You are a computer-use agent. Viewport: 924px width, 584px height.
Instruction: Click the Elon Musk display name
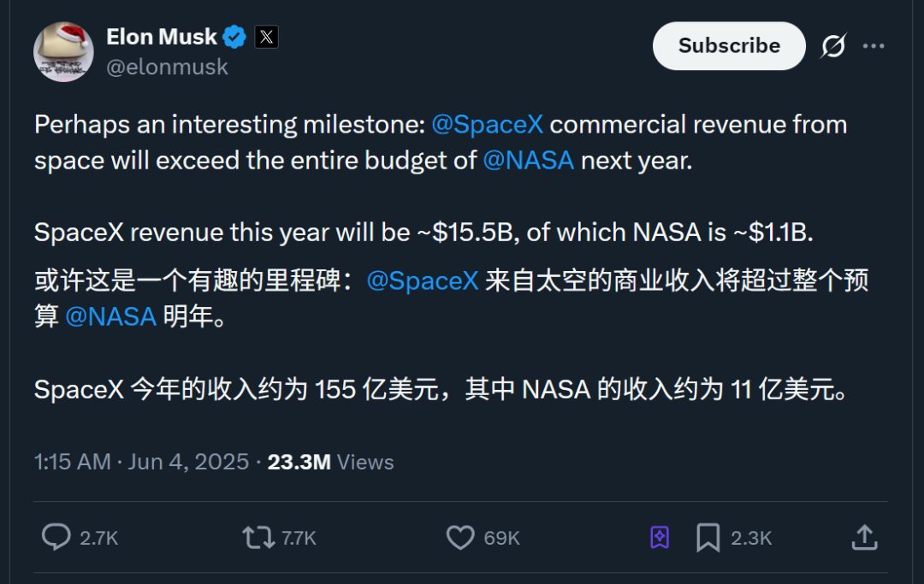point(162,37)
